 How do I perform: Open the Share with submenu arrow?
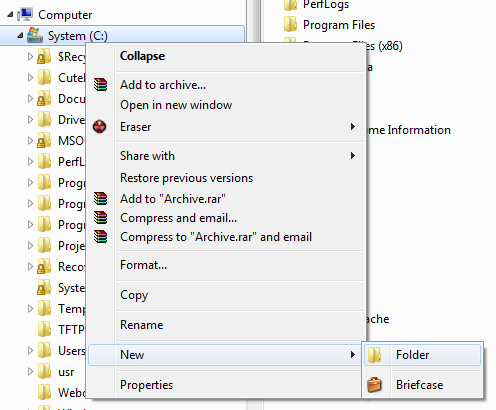353,156
